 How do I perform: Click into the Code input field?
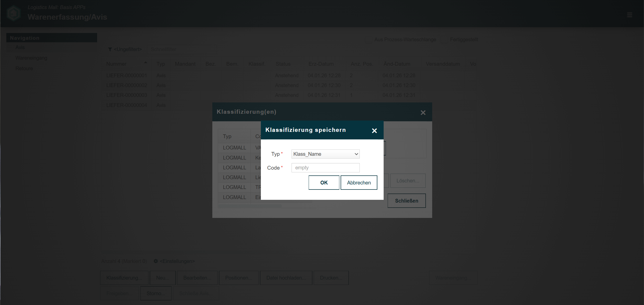coord(325,168)
